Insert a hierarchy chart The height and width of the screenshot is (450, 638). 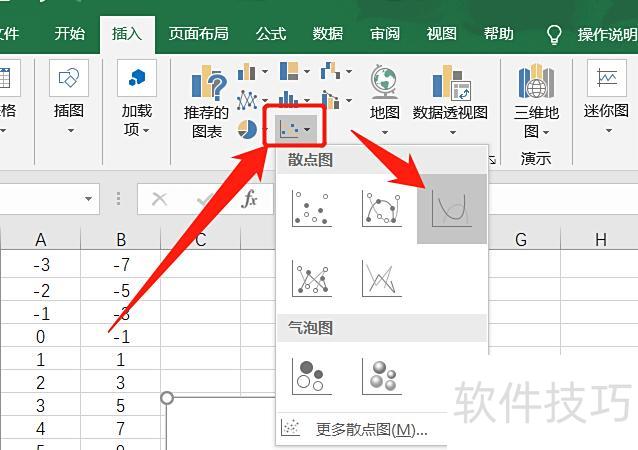point(289,71)
